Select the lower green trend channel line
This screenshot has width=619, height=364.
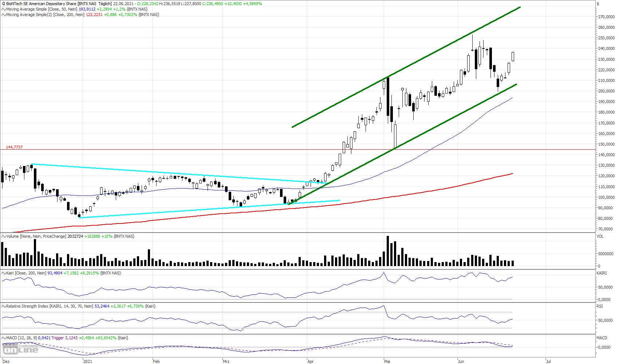pos(402,144)
